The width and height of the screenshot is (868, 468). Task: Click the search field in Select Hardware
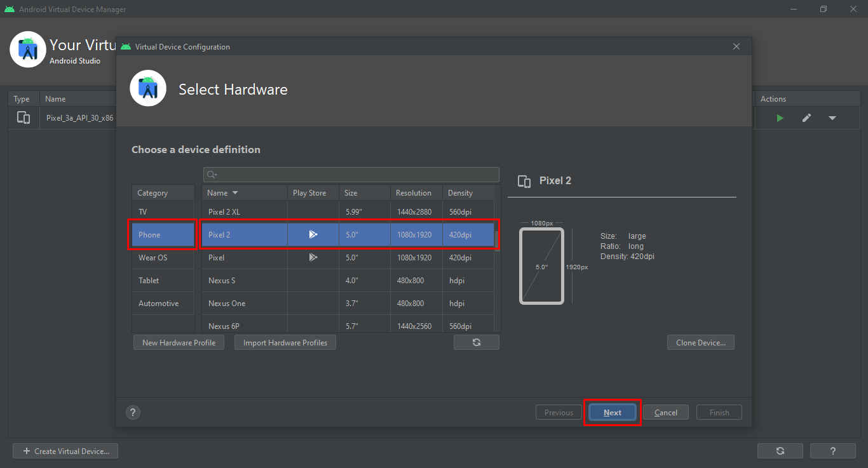pos(351,175)
